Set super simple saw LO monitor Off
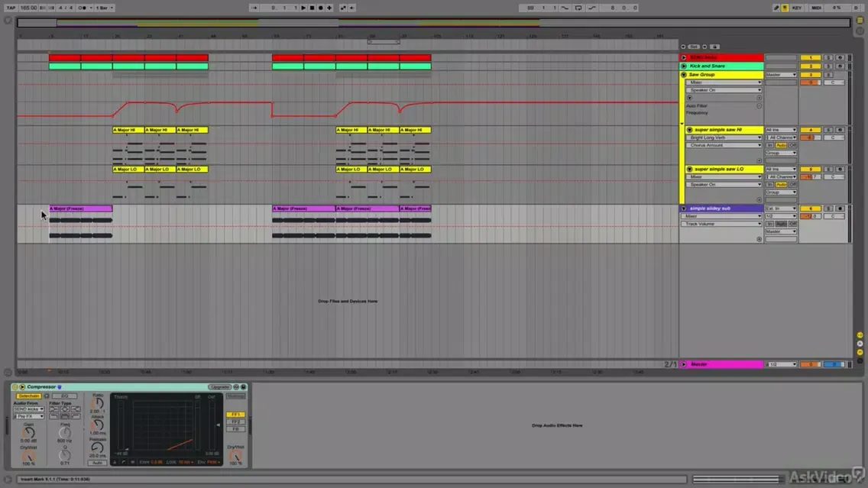 [x=792, y=184]
